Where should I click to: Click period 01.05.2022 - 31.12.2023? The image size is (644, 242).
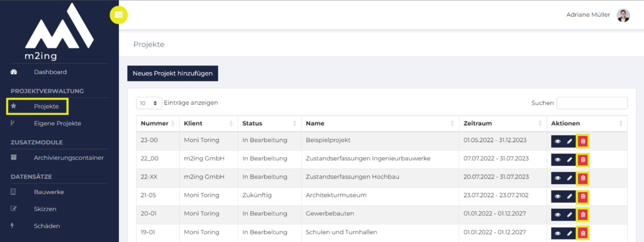(495, 140)
